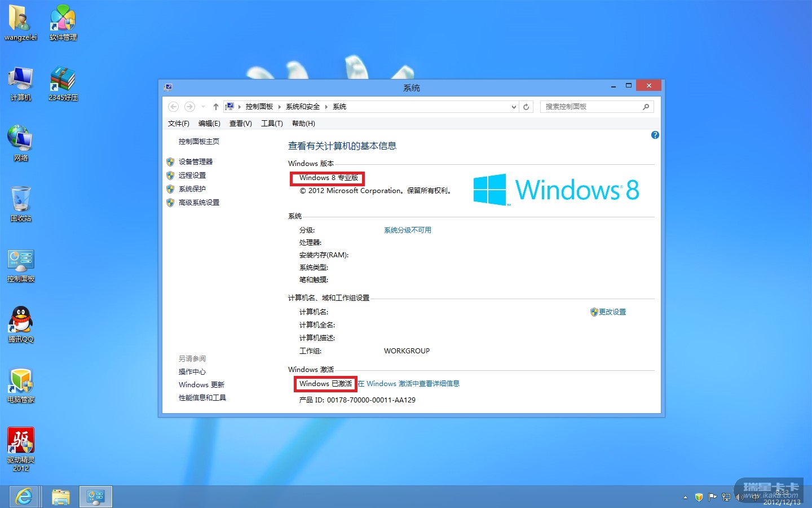This screenshot has width=812, height=508.
Task: Click the 系统分级不可用 link
Action: click(408, 230)
